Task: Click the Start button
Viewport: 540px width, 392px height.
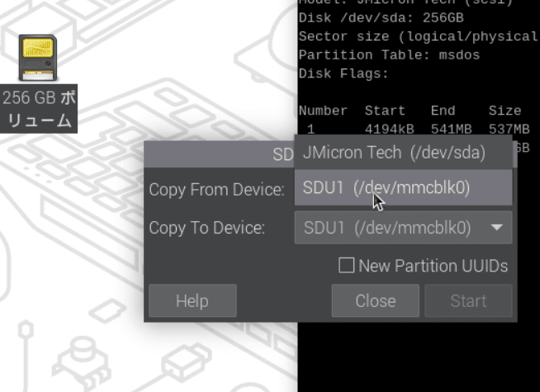Action: (468, 301)
